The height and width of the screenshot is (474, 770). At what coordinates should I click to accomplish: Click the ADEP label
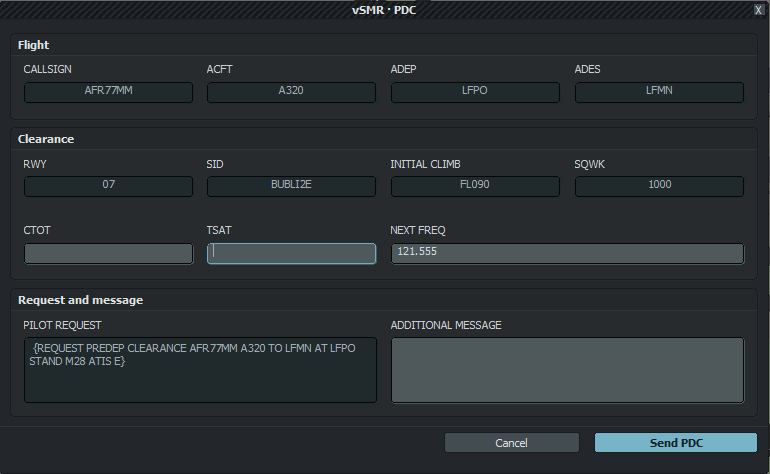click(x=403, y=69)
